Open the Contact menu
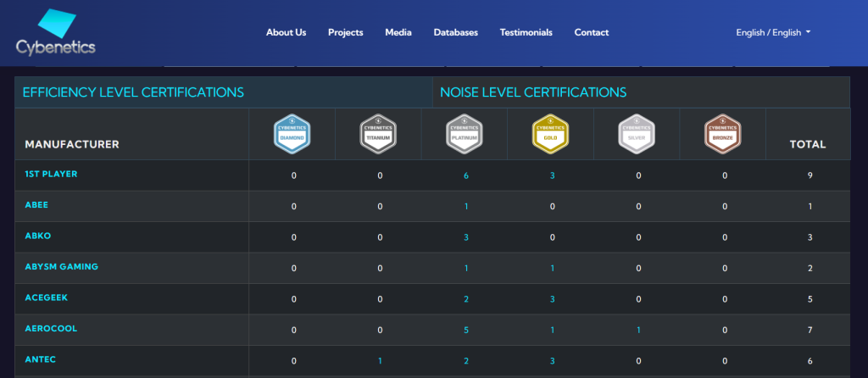The image size is (868, 378). (591, 33)
